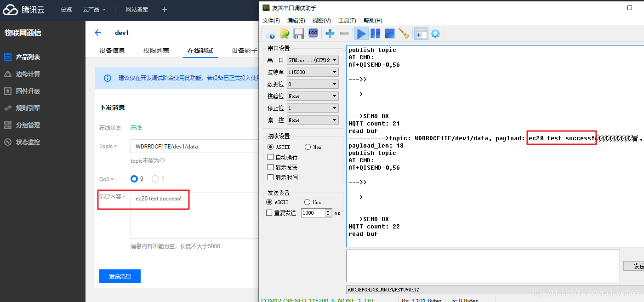The width and height of the screenshot is (644, 302).
Task: Enable the 自动换行 checkbox
Action: point(271,157)
